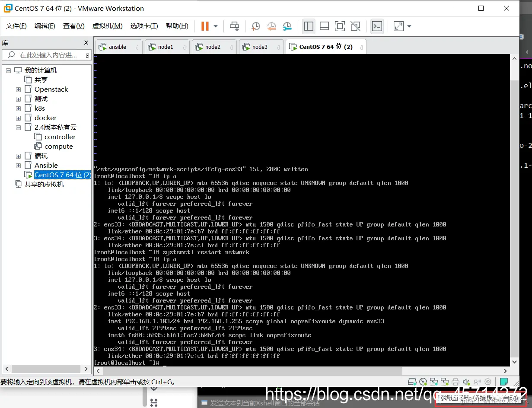
Task: Close the library panel
Action: 86,43
